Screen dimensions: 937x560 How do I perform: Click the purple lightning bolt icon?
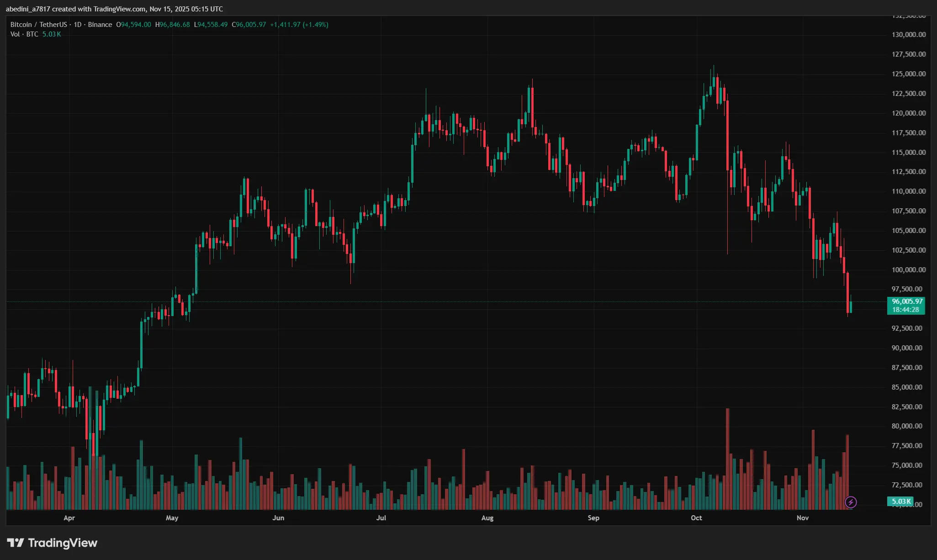tap(850, 502)
